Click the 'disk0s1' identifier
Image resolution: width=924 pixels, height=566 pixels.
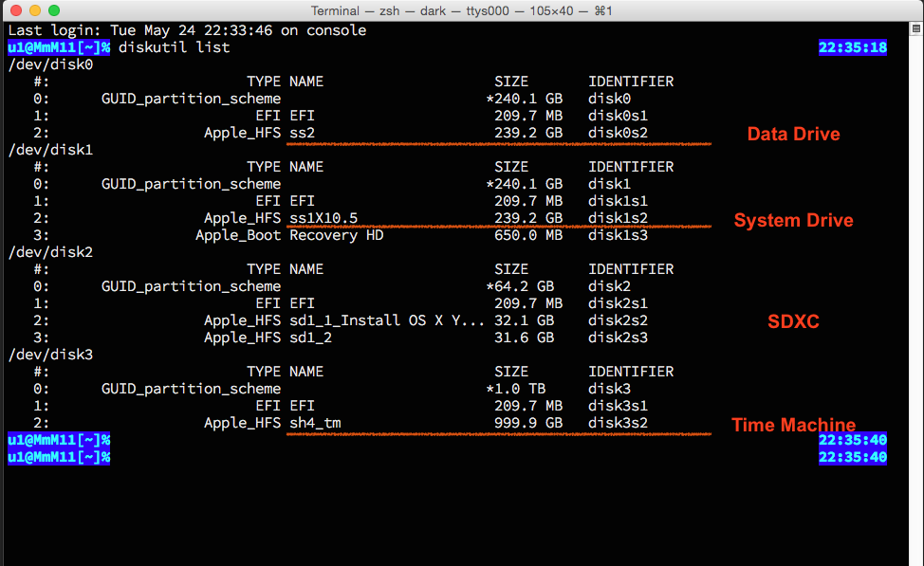(619, 116)
